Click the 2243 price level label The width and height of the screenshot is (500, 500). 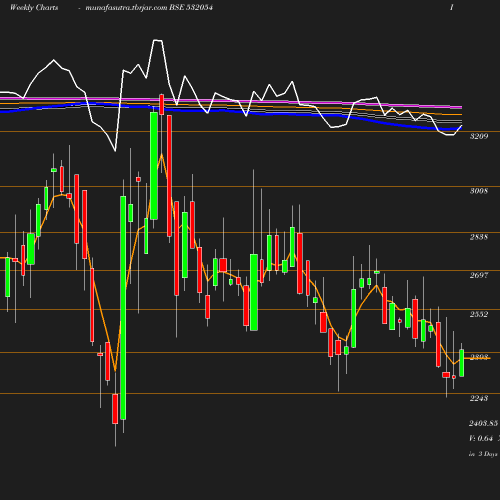[479, 398]
